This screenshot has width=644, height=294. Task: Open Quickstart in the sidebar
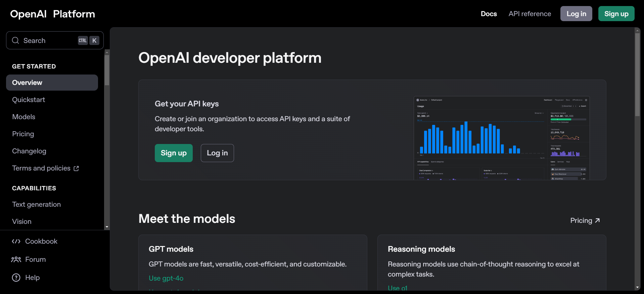(x=29, y=100)
